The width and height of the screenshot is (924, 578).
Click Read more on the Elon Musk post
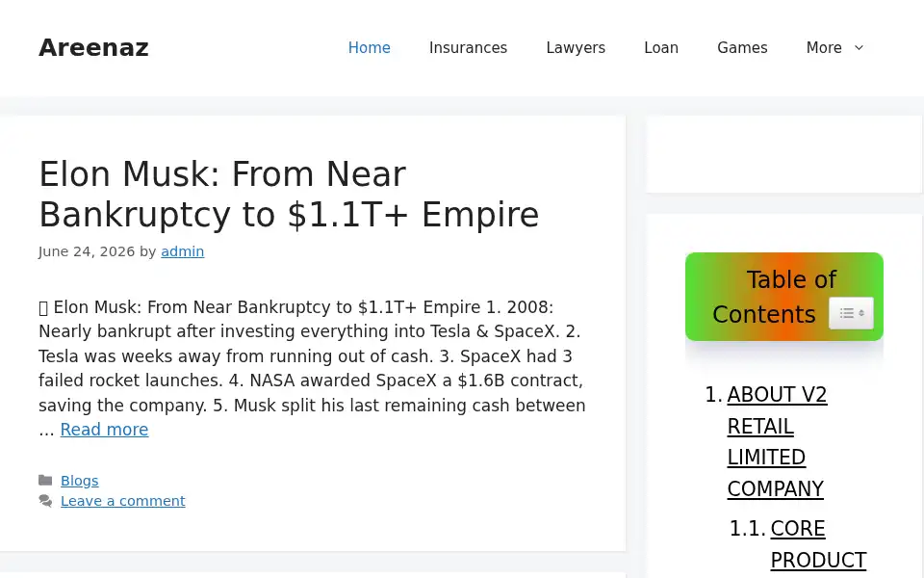[x=104, y=430]
